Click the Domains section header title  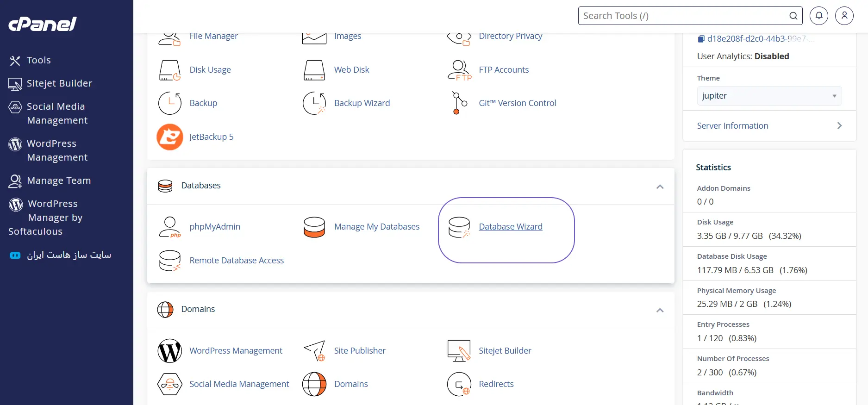pos(198,309)
